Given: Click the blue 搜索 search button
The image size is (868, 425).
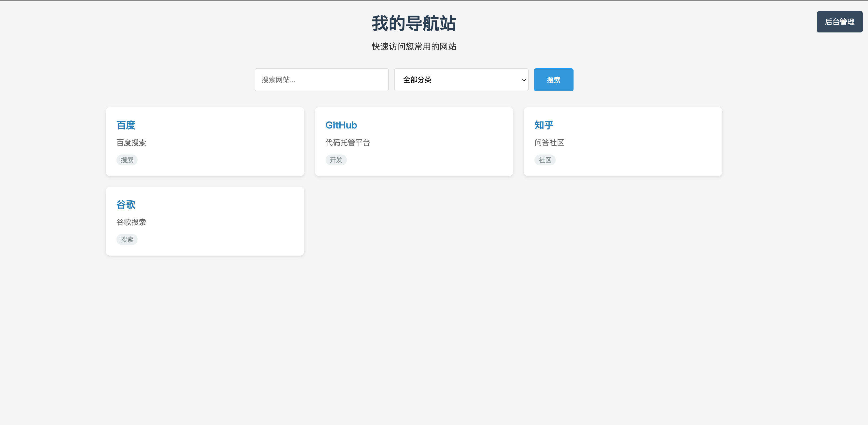Looking at the screenshot, I should pyautogui.click(x=553, y=80).
